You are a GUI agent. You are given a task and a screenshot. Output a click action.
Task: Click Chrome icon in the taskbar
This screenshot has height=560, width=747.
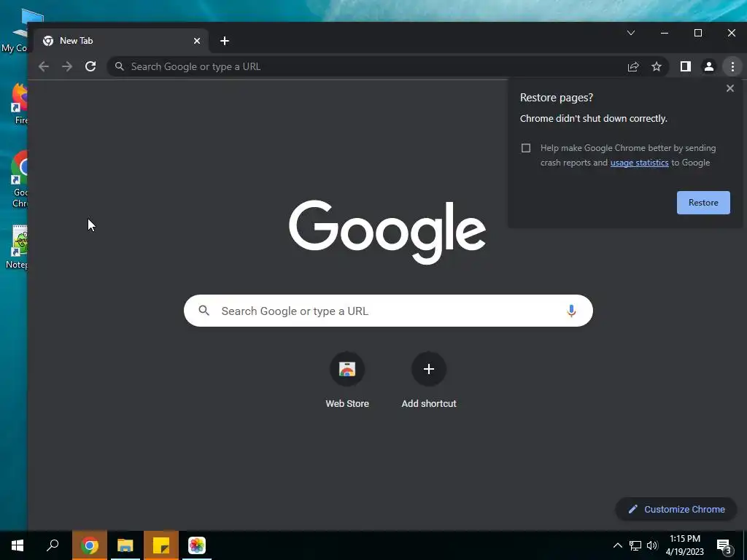[x=90, y=545]
